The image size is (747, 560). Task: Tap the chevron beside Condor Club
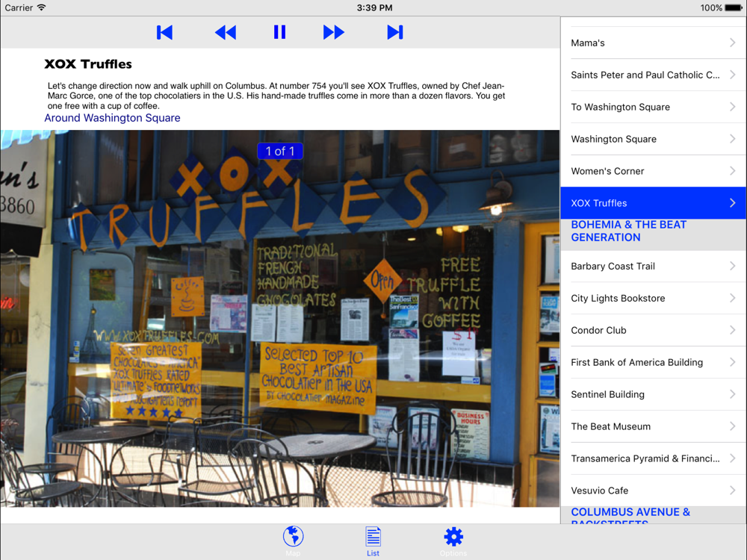coord(733,331)
